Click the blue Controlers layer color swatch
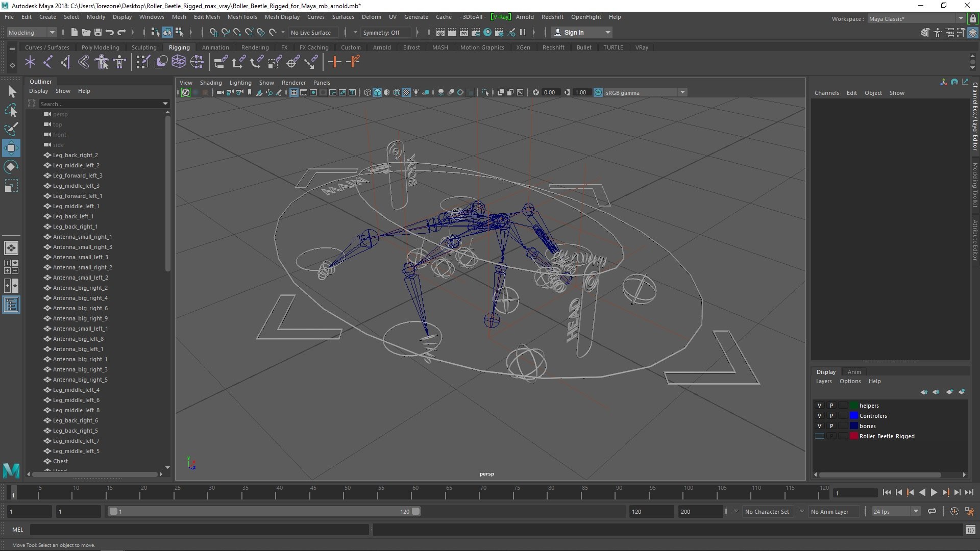 click(853, 416)
